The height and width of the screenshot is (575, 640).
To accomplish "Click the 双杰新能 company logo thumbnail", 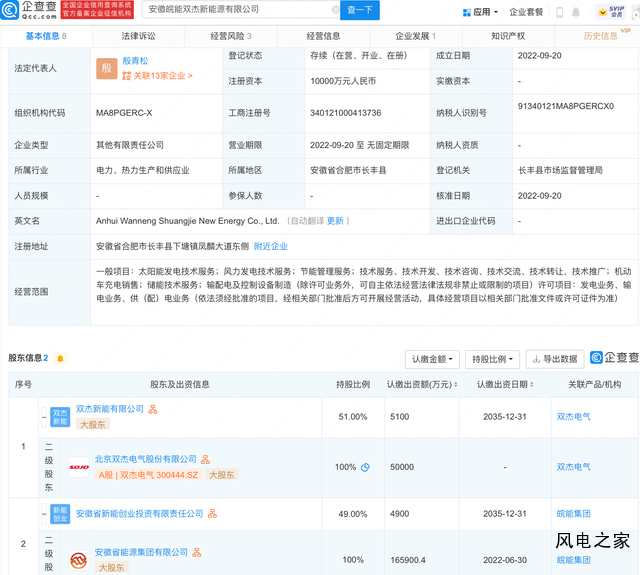I will pyautogui.click(x=60, y=417).
